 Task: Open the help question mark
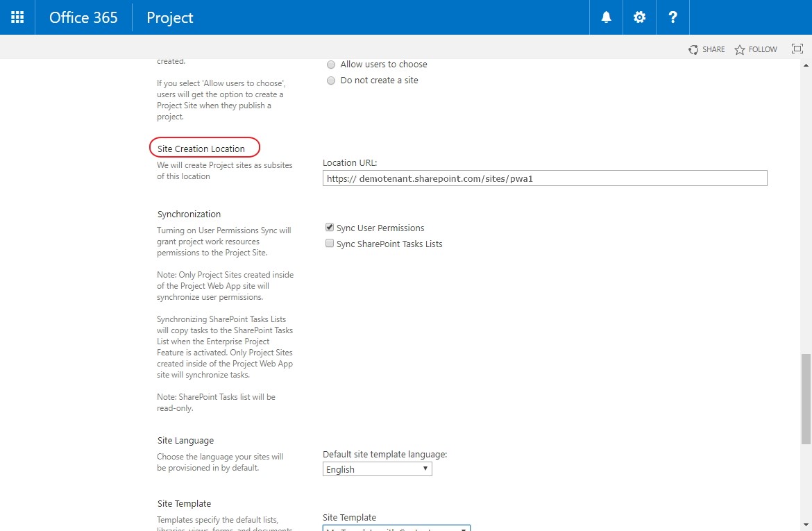coord(673,17)
